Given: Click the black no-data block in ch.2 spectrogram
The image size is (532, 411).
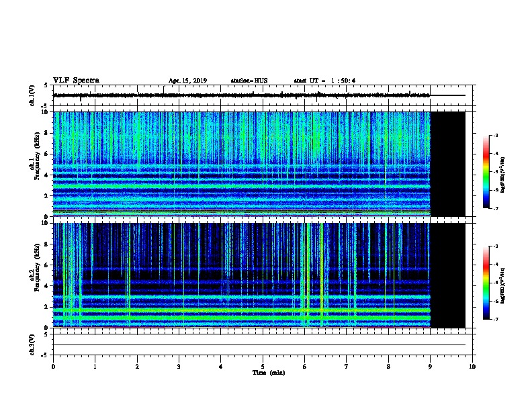Looking at the screenshot, I should pos(448,275).
